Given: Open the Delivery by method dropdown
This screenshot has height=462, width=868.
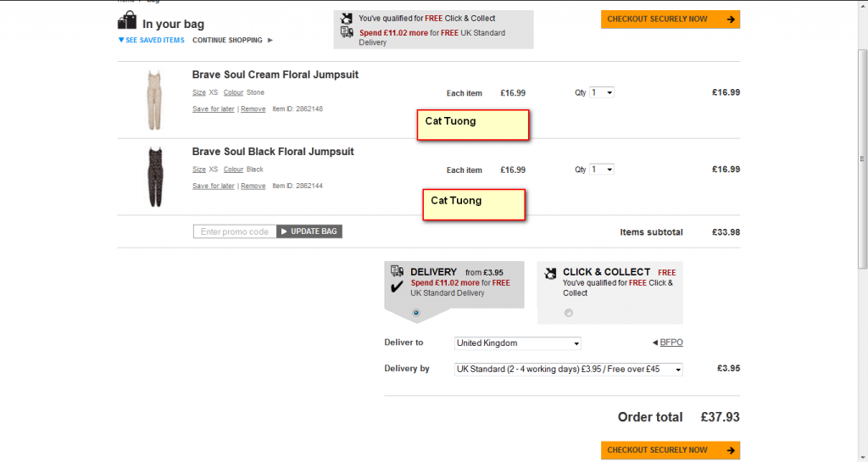Looking at the screenshot, I should click(x=569, y=370).
